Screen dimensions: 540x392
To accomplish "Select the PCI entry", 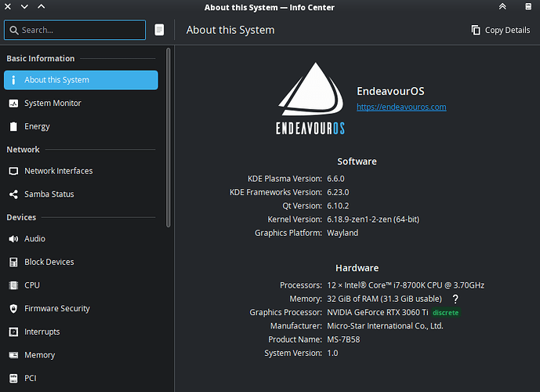I will coord(81,378).
